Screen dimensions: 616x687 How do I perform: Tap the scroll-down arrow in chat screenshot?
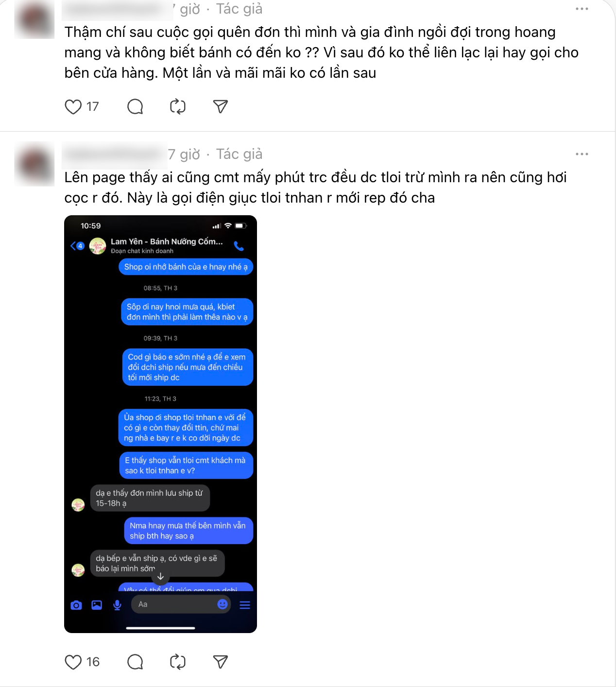tap(160, 577)
